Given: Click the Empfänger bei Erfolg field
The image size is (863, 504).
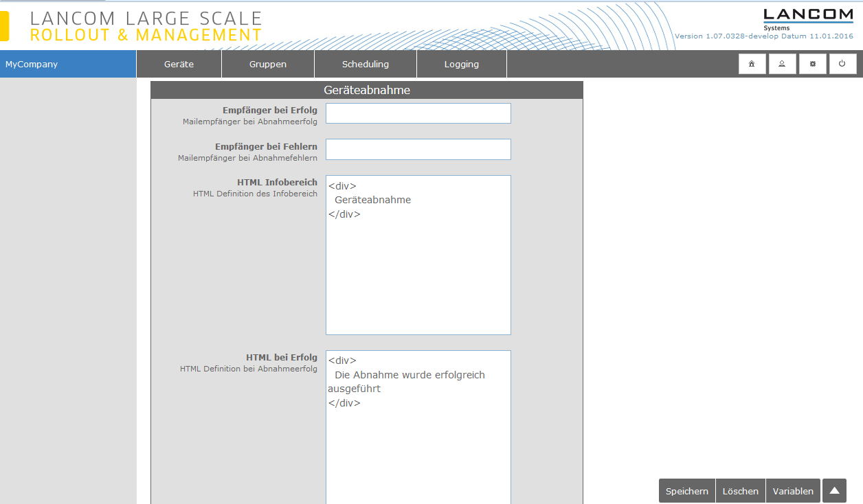Looking at the screenshot, I should (418, 113).
